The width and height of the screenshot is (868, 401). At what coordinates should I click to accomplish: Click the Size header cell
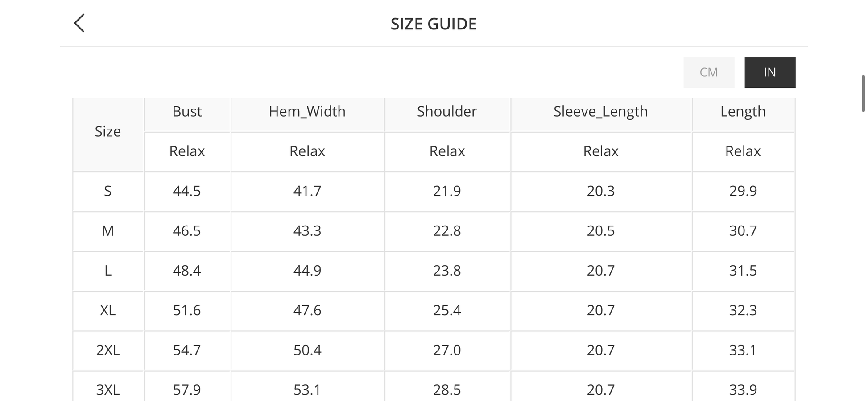point(107,132)
